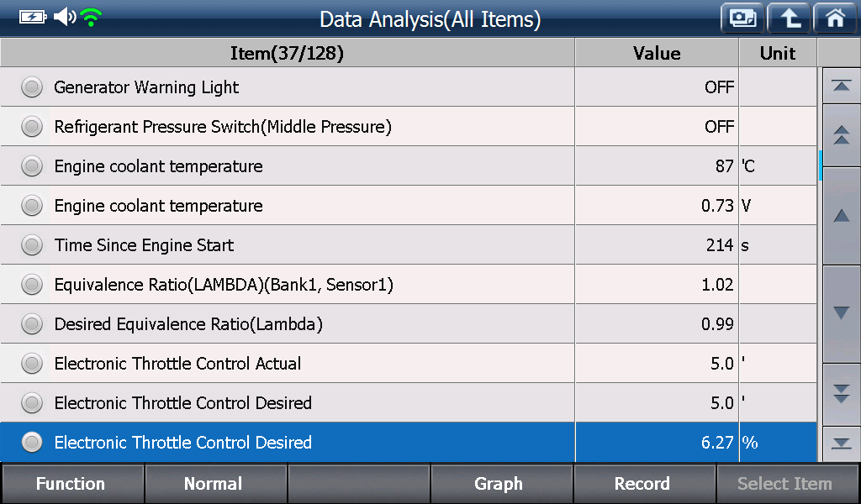Page down with the double down arrow
Image resolution: width=861 pixels, height=504 pixels.
pos(841,394)
